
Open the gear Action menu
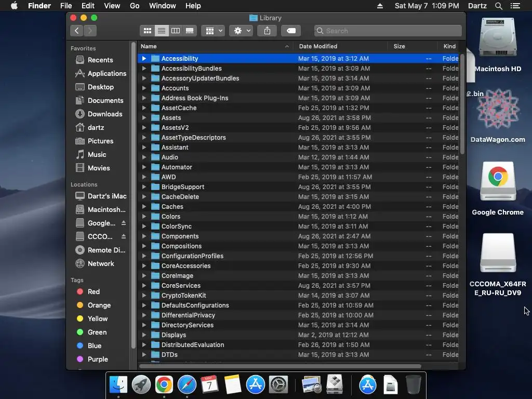pyautogui.click(x=241, y=31)
